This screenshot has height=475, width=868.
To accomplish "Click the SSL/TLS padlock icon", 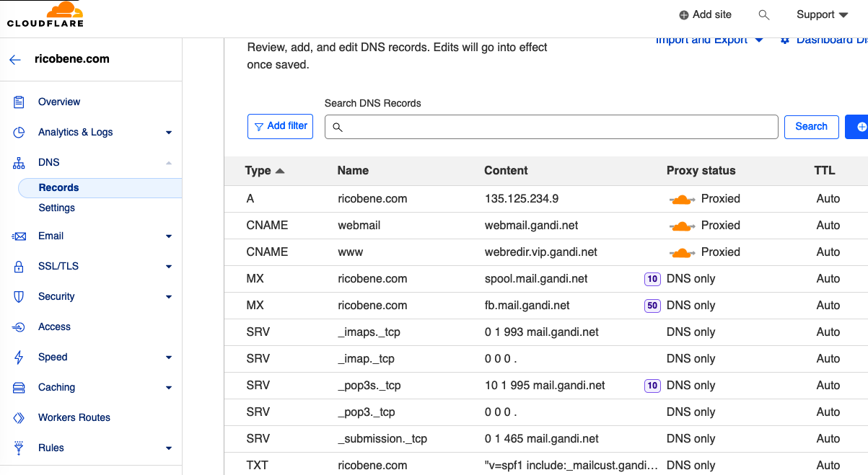I will (19, 266).
